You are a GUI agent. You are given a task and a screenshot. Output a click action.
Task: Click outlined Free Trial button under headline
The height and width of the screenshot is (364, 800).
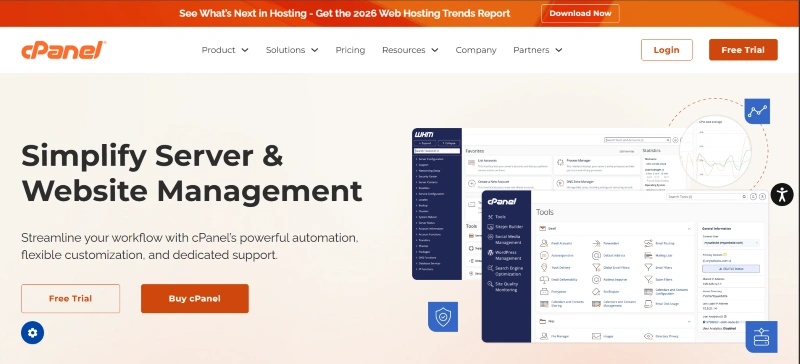click(70, 299)
